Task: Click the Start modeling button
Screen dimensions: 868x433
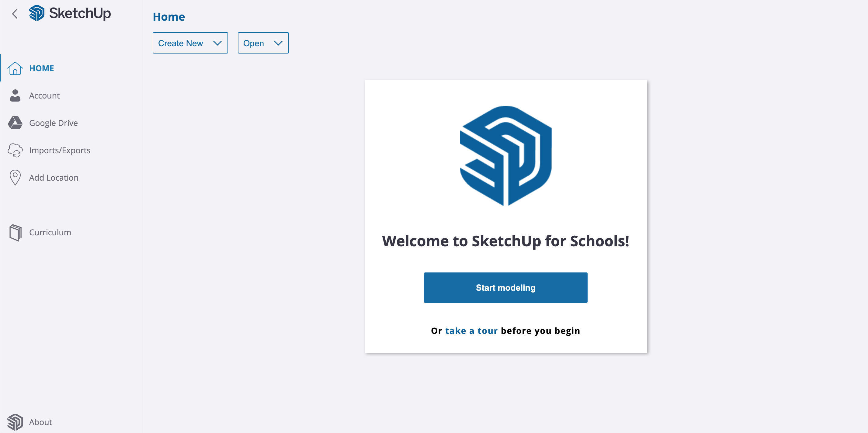Action: (x=505, y=287)
